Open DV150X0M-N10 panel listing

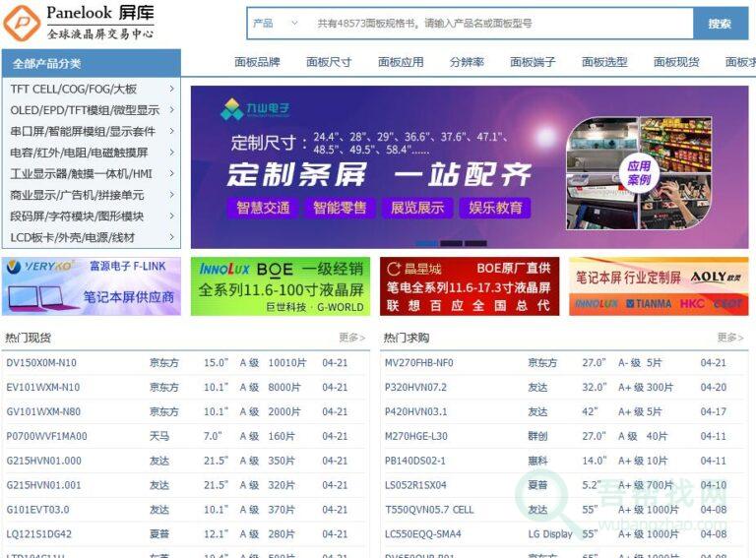pyautogui.click(x=41, y=363)
